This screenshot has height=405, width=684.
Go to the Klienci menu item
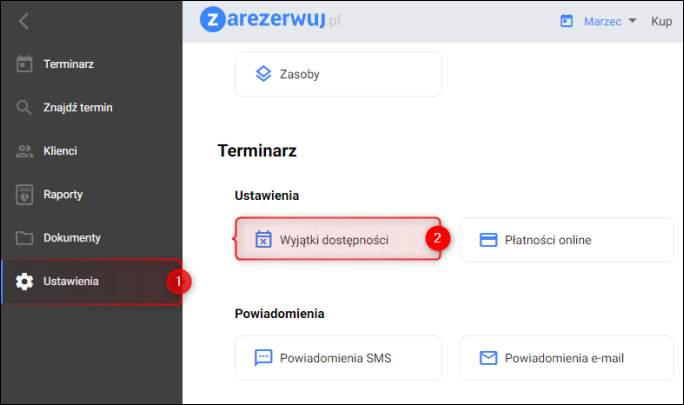(x=60, y=151)
